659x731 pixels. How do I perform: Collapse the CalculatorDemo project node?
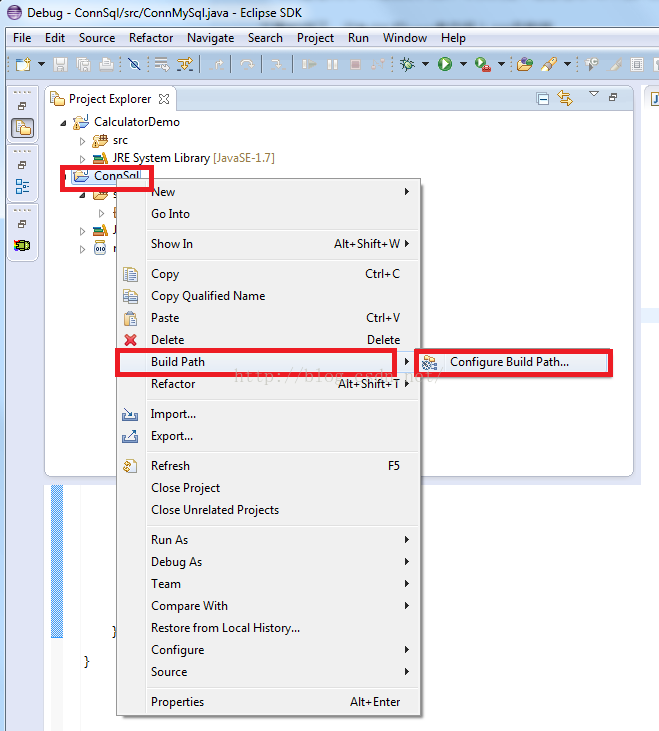pyautogui.click(x=63, y=123)
